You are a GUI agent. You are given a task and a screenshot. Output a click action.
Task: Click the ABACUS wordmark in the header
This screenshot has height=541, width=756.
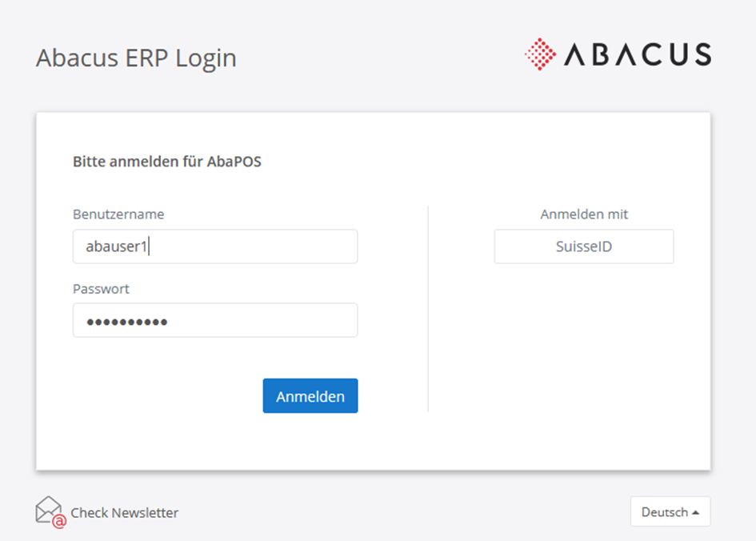point(638,54)
